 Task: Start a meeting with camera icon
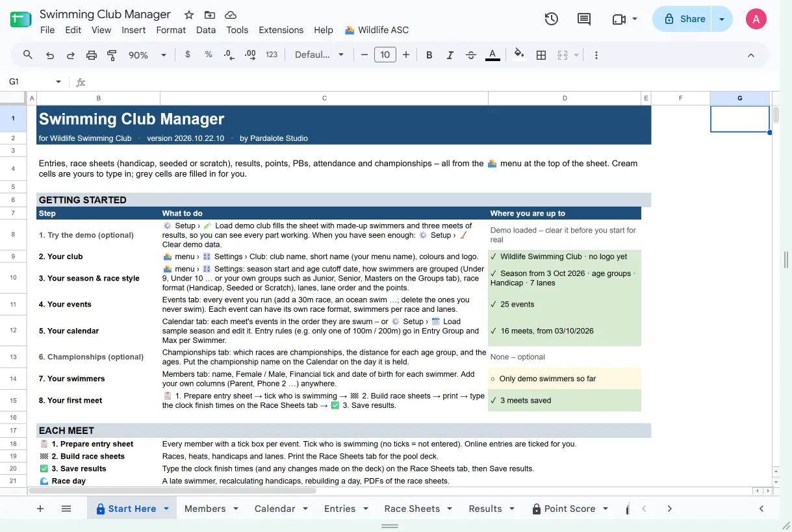tap(619, 19)
